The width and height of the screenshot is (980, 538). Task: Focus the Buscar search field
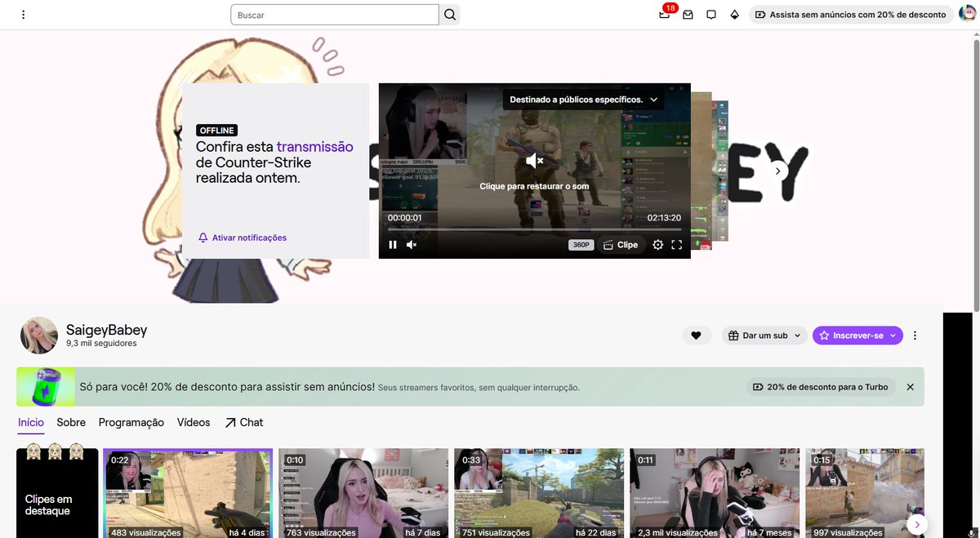pos(335,15)
